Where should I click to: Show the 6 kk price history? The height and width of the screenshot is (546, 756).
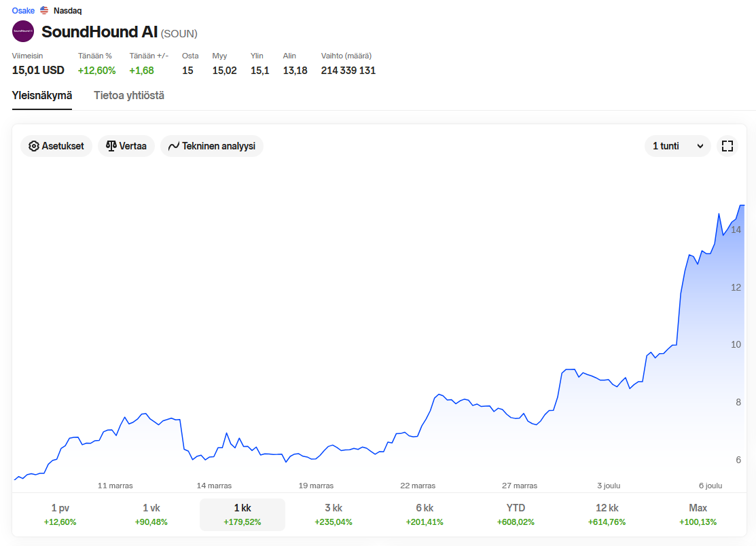[424, 514]
